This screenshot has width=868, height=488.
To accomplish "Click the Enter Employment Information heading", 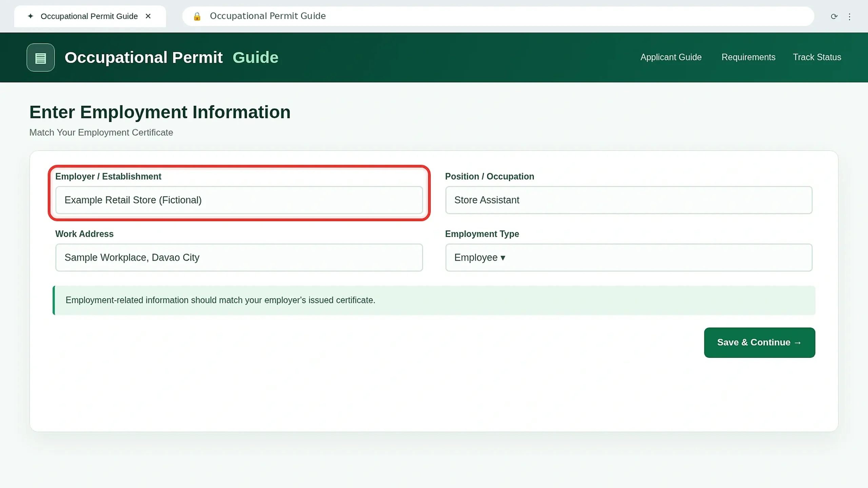I will [x=160, y=112].
